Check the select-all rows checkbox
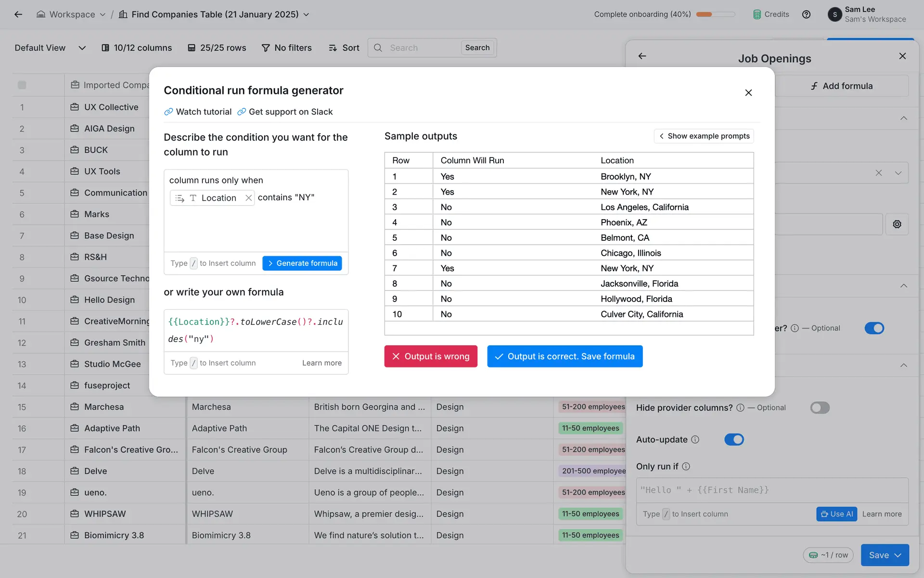 22,85
